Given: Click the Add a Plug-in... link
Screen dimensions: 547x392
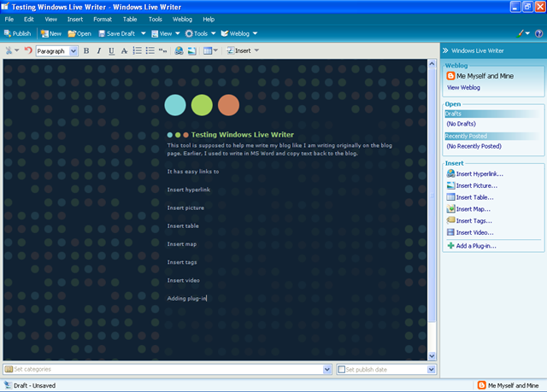Looking at the screenshot, I should coord(476,246).
